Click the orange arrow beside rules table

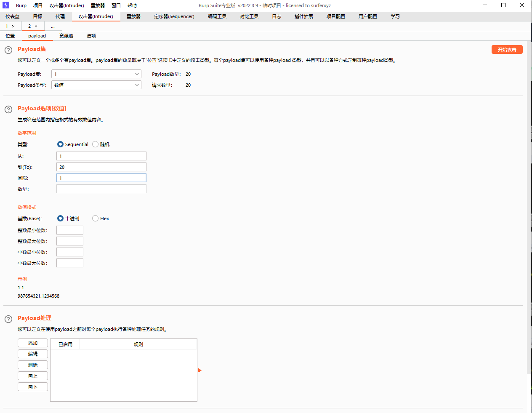click(x=200, y=370)
